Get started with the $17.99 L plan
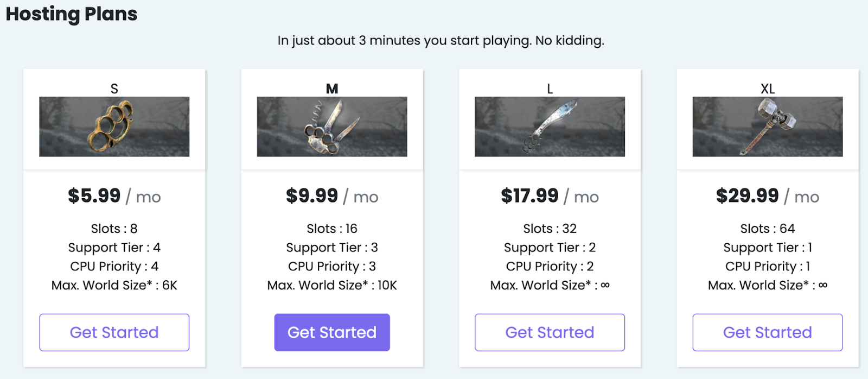868x379 pixels. 550,332
